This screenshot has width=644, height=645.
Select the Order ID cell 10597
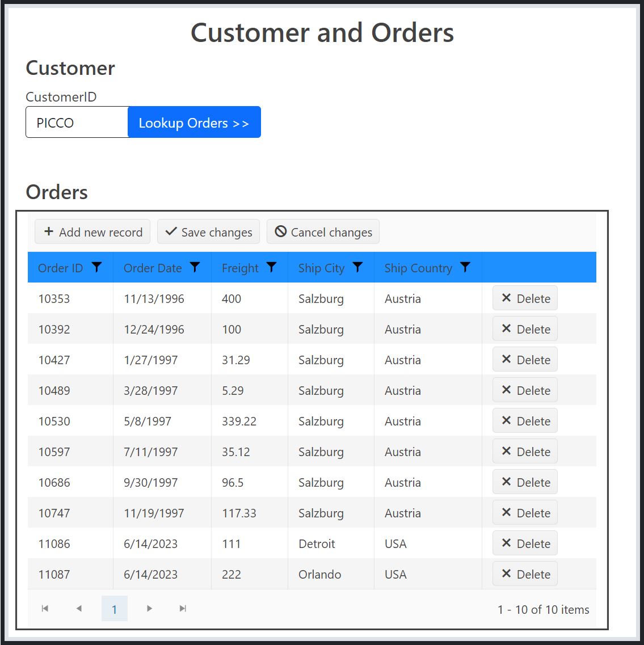70,451
